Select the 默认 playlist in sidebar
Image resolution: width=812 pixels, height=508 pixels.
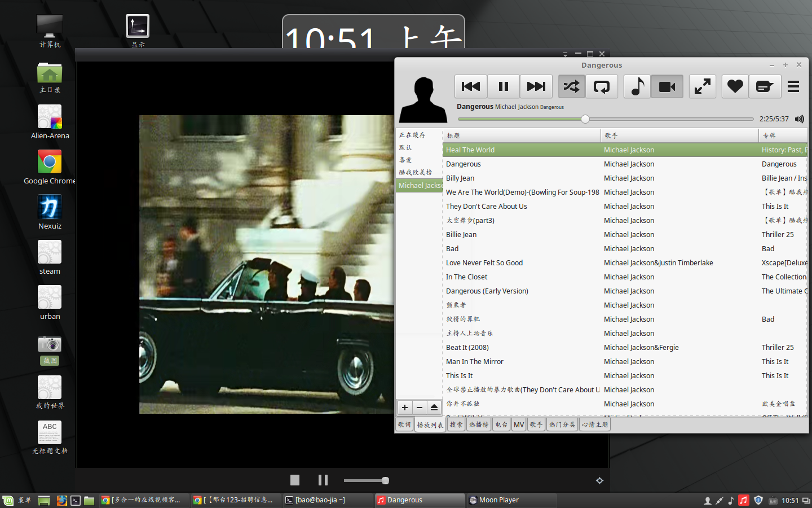[x=419, y=147]
